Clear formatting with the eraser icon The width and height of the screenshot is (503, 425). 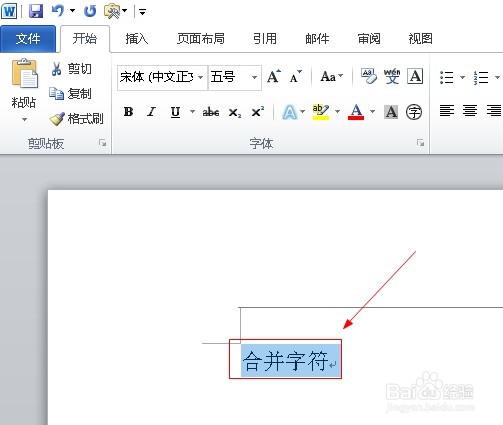[x=369, y=76]
